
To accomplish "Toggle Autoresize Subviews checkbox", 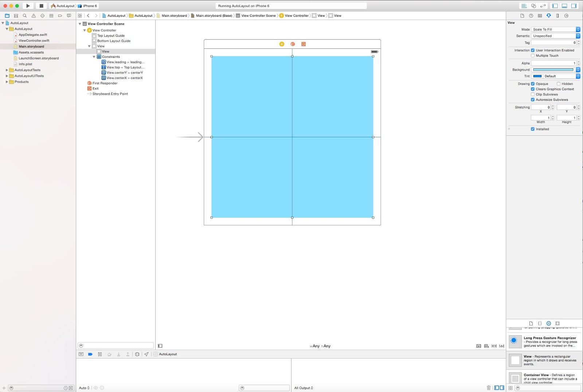I will coord(533,100).
